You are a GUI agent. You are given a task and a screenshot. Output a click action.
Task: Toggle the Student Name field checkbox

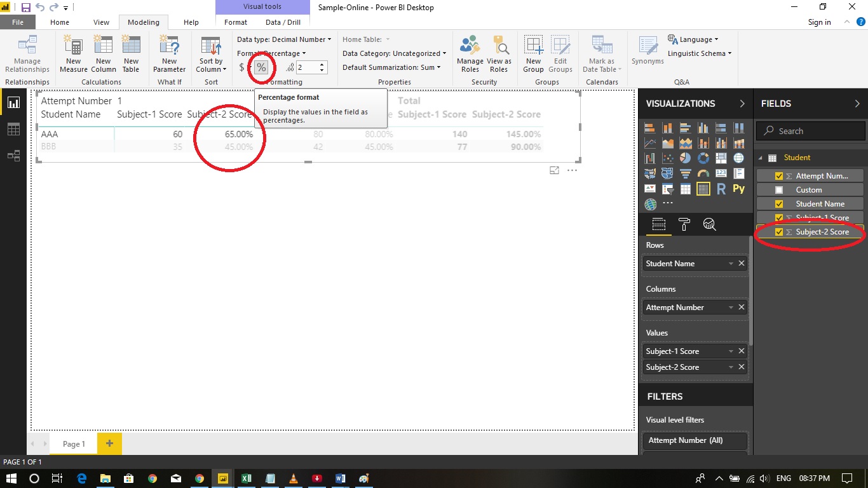tap(779, 204)
